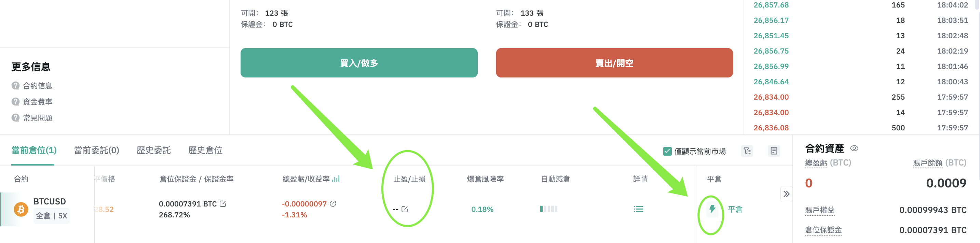
Task: Click the BTCUSD bitcoin coin icon
Action: point(21,209)
